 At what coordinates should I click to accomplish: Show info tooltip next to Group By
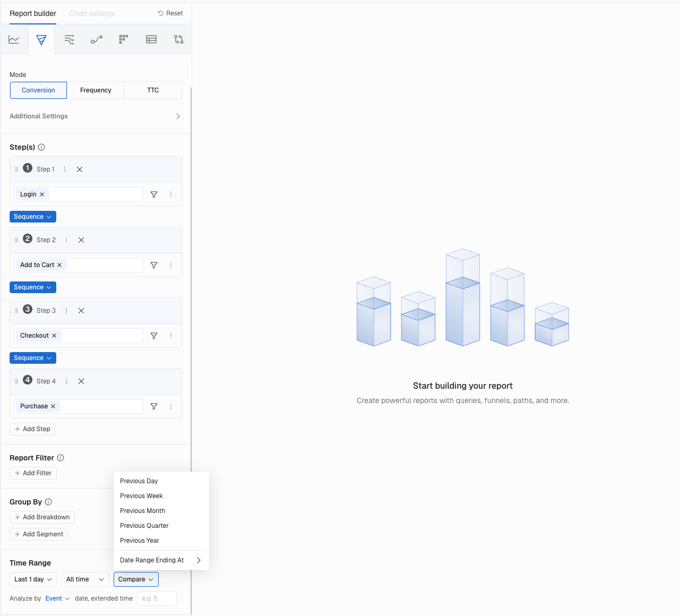(48, 502)
